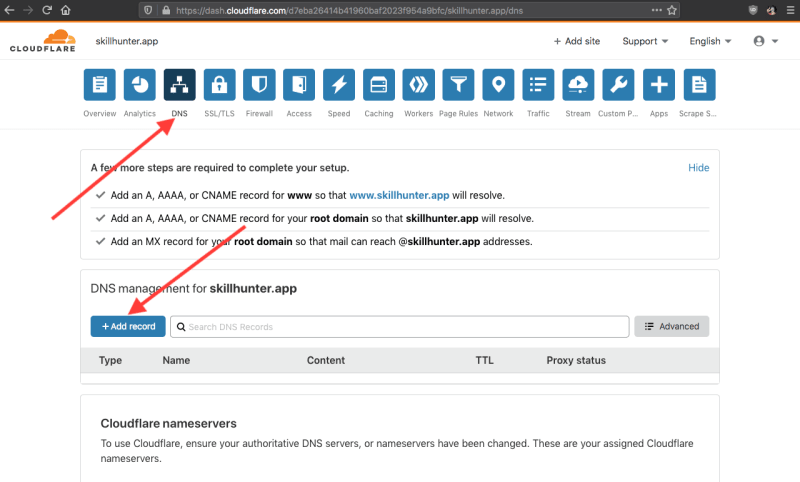
Task: Open the SSL/TLS padlock icon
Action: click(x=219, y=85)
